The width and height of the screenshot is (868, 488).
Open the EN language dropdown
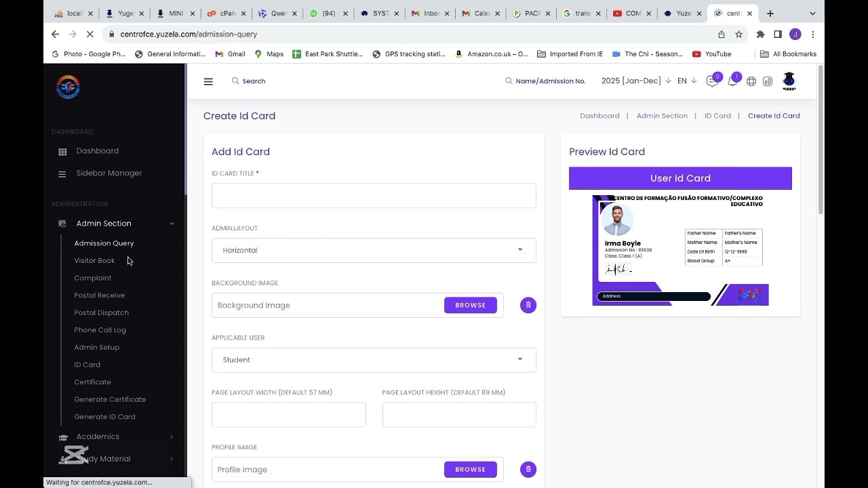click(x=687, y=81)
